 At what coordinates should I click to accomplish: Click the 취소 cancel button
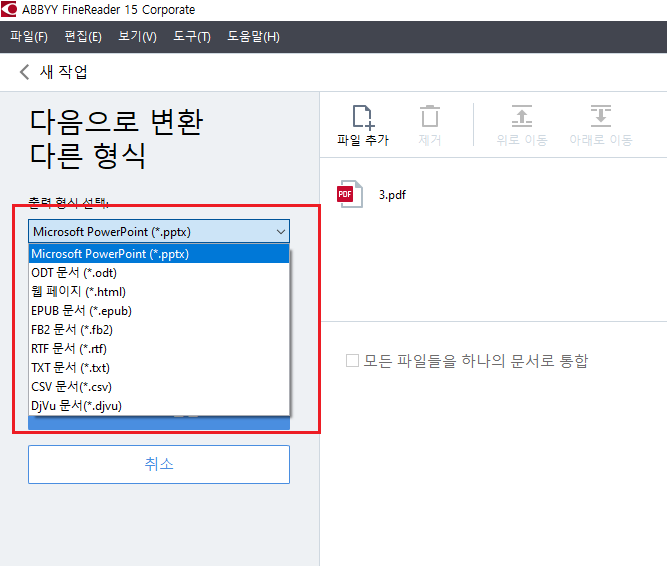(x=159, y=464)
